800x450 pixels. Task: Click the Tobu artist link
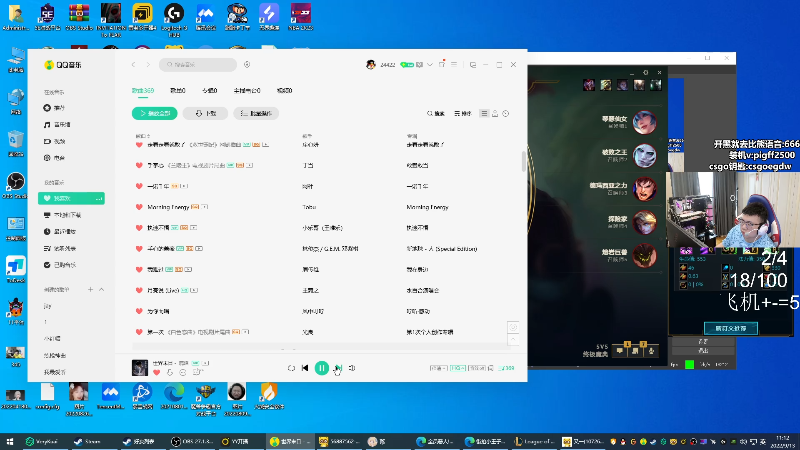tap(309, 207)
